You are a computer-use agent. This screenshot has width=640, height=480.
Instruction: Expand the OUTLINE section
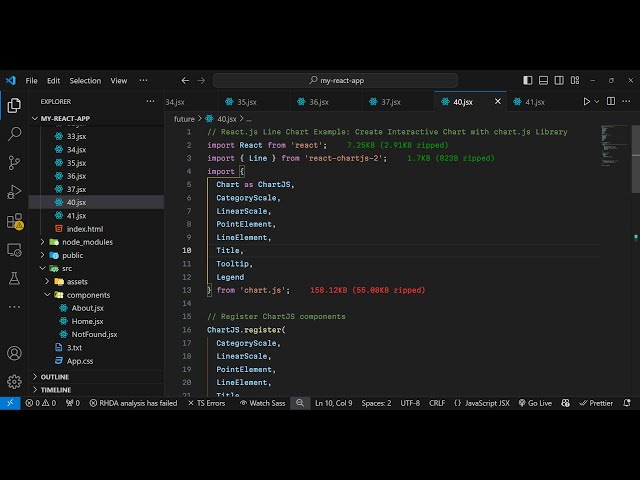55,377
